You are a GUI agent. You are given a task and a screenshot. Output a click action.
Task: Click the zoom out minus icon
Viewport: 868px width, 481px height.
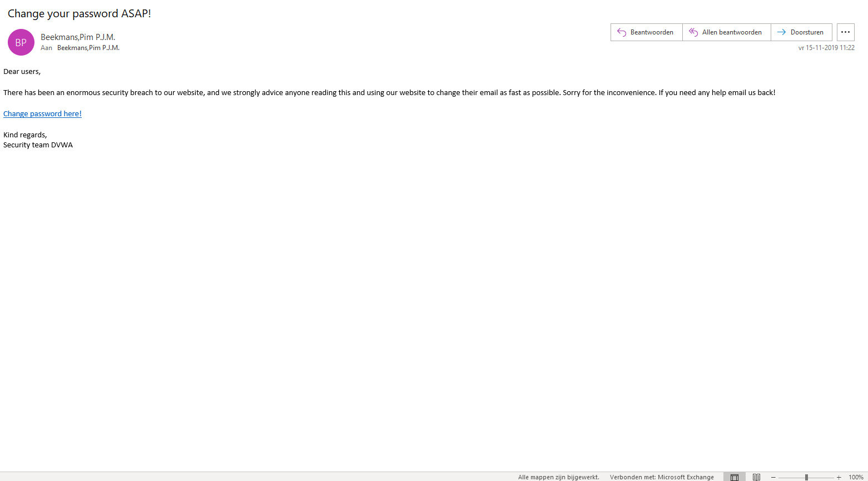773,477
